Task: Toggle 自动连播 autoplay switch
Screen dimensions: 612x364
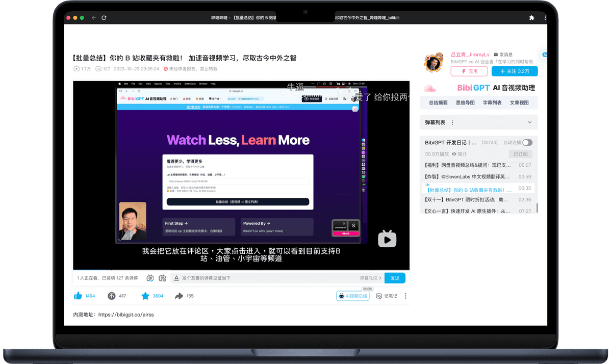Action: tap(527, 142)
